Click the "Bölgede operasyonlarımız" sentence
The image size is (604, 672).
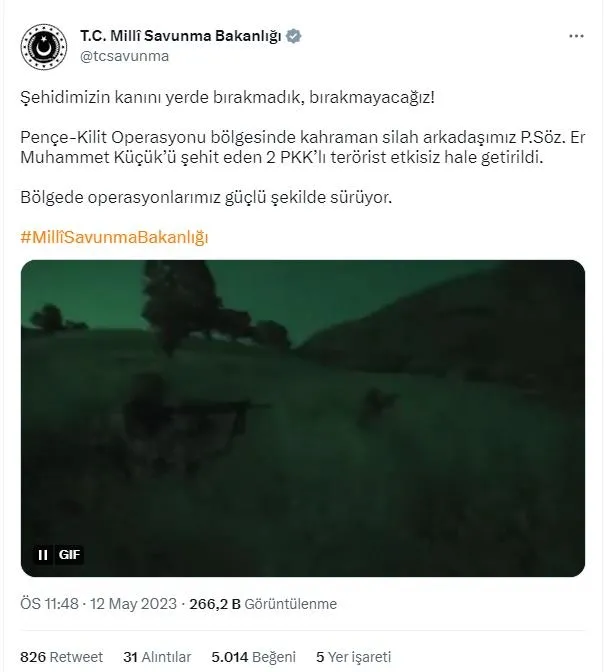(x=206, y=197)
